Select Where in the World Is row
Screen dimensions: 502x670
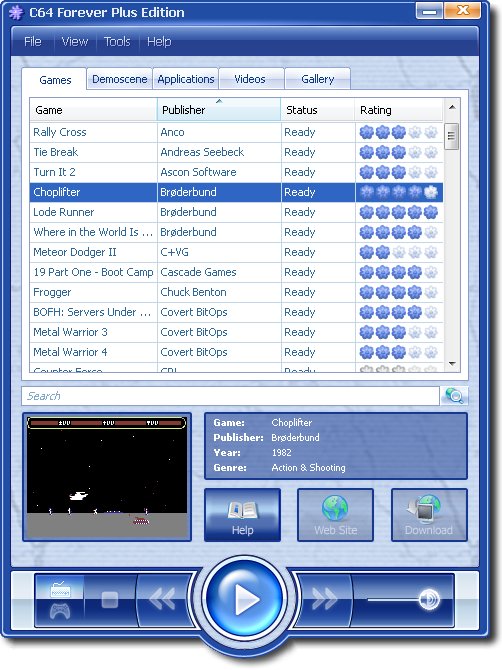coord(236,232)
